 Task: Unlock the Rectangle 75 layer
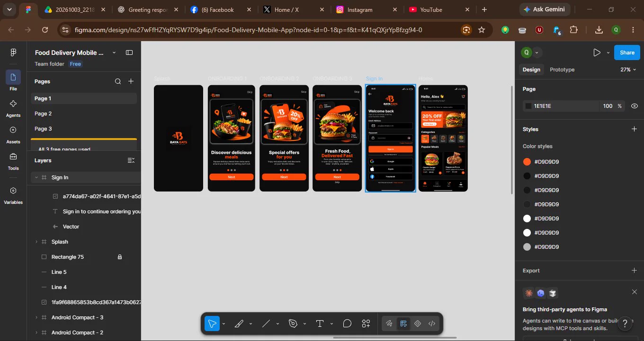(120, 257)
